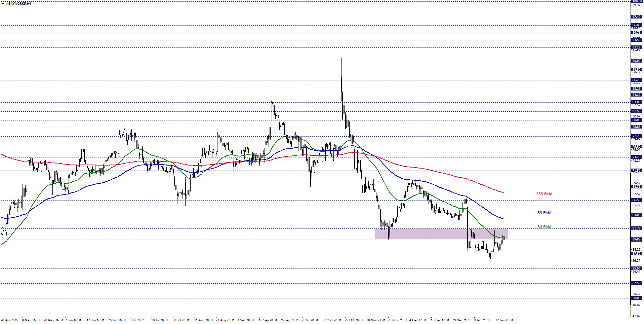Viewport: 644px width, 324px height.
Task: Click the 8 Jul 20:31 time label
Action: click(x=137, y=320)
